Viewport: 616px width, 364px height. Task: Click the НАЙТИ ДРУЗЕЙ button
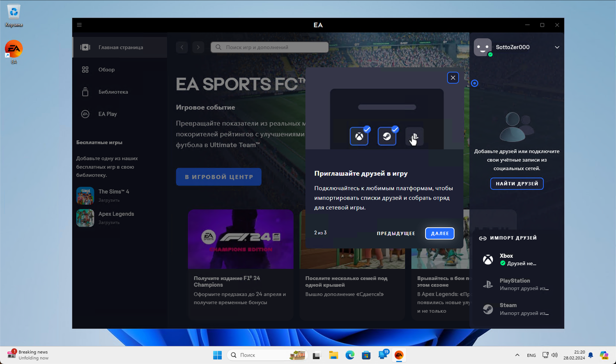[x=517, y=183]
